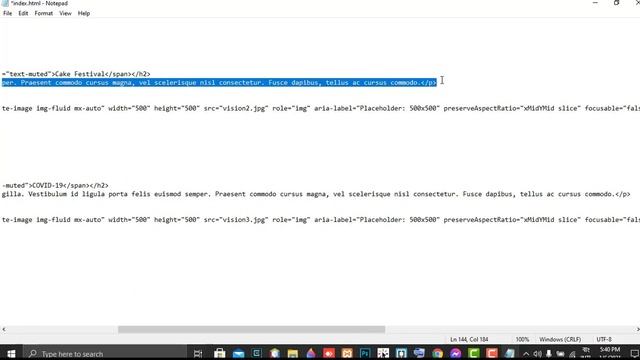Image resolution: width=640 pixels, height=360 pixels.
Task: Open the volume control in the tray
Action: click(537, 354)
